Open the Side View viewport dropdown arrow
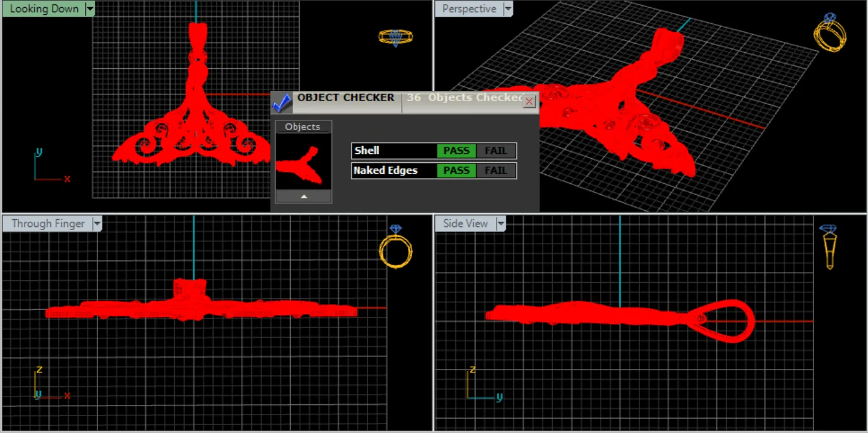Image resolution: width=868 pixels, height=433 pixels. pos(501,224)
